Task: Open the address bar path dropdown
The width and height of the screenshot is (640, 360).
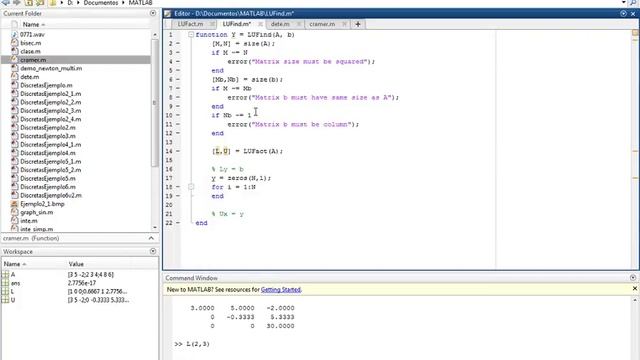Action: [623, 3]
